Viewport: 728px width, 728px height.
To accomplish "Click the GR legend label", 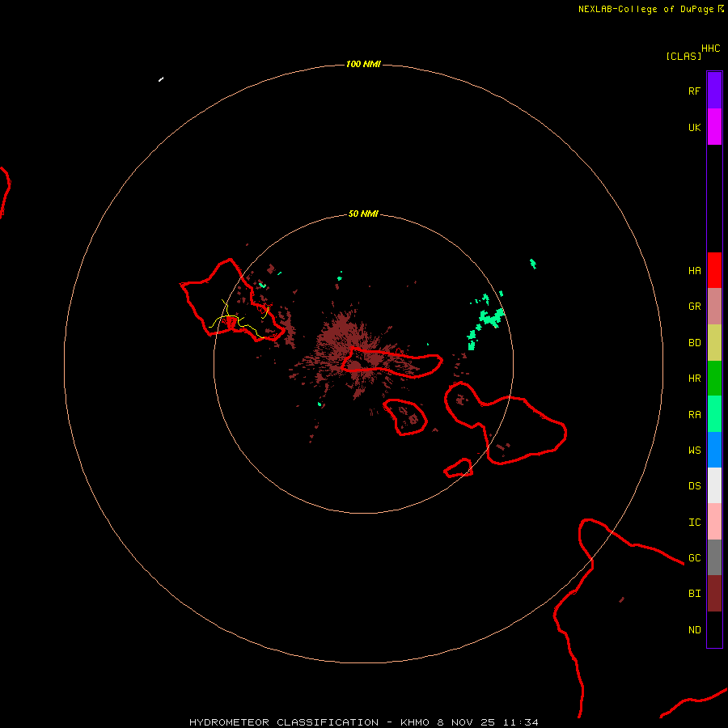I will 694,307.
